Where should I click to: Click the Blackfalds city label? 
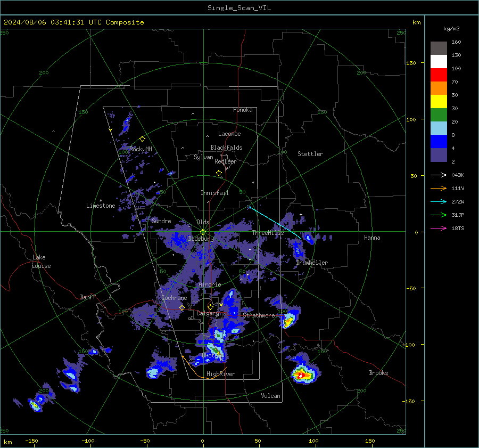pyautogui.click(x=226, y=148)
